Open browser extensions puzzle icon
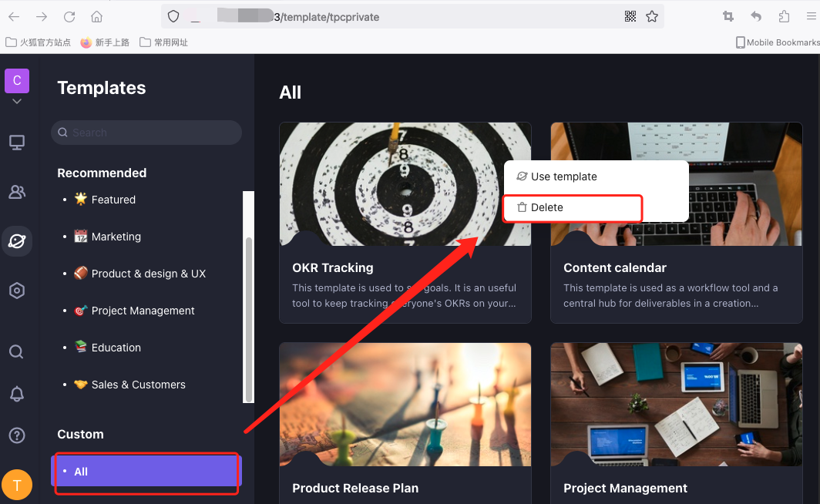The height and width of the screenshot is (504, 820). (784, 16)
